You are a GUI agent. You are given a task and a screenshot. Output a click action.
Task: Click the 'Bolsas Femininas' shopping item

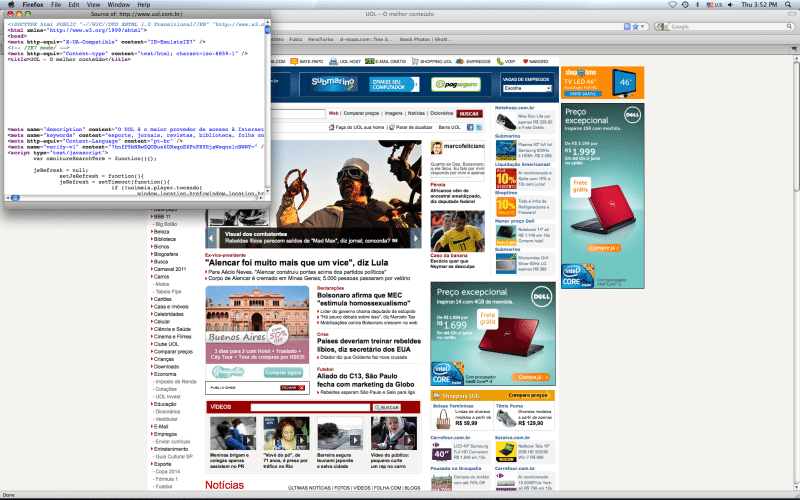[x=462, y=416]
